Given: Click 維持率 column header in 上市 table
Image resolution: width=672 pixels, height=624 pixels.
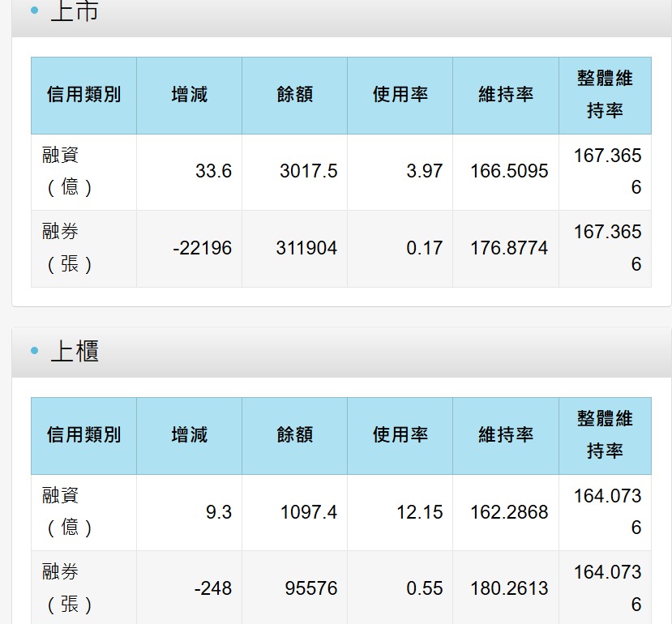Looking at the screenshot, I should tap(506, 95).
